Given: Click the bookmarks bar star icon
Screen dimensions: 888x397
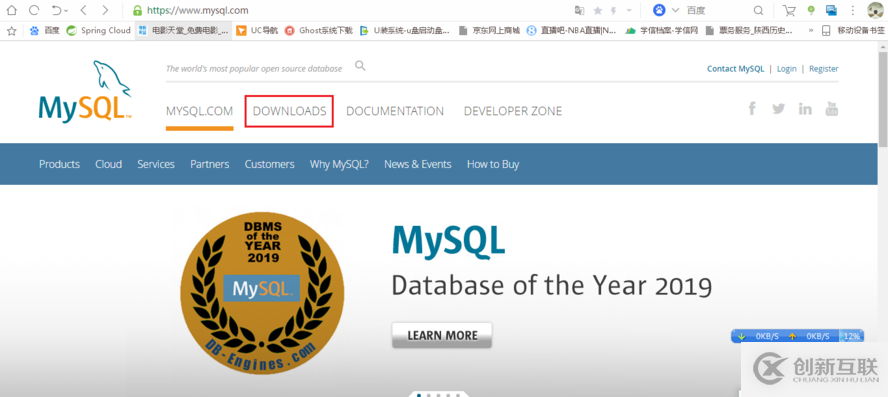Looking at the screenshot, I should click(x=11, y=31).
